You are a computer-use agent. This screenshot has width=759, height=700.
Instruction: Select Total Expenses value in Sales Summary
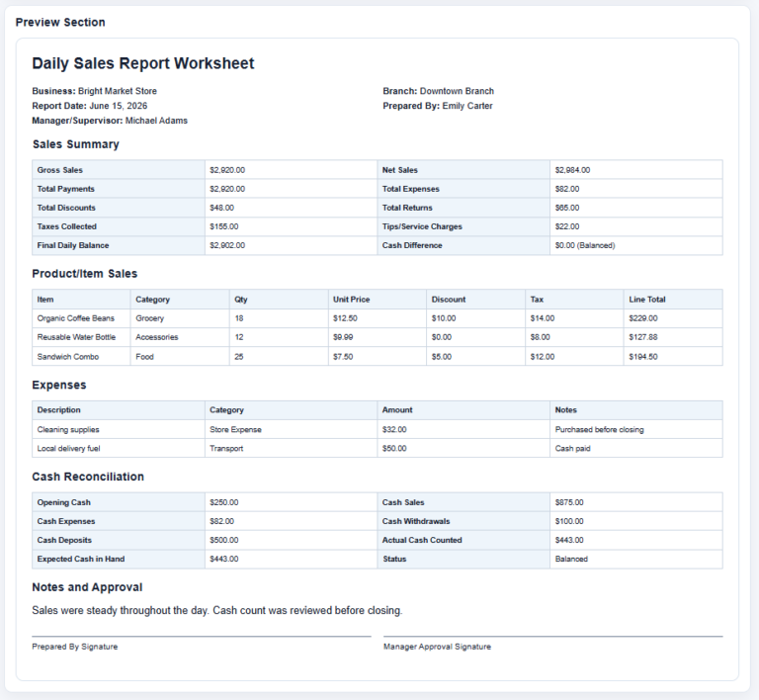tap(567, 189)
